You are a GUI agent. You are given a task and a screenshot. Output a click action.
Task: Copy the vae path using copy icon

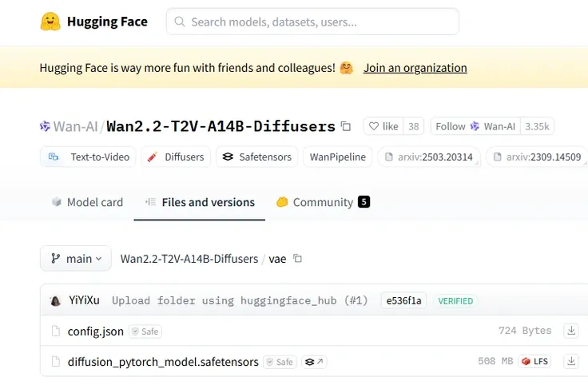[297, 258]
